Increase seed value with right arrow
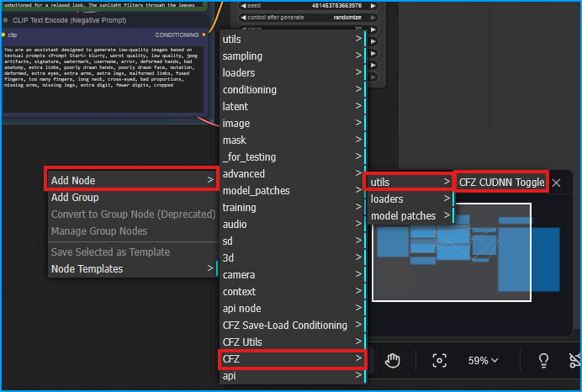582x392 pixels. tap(373, 6)
